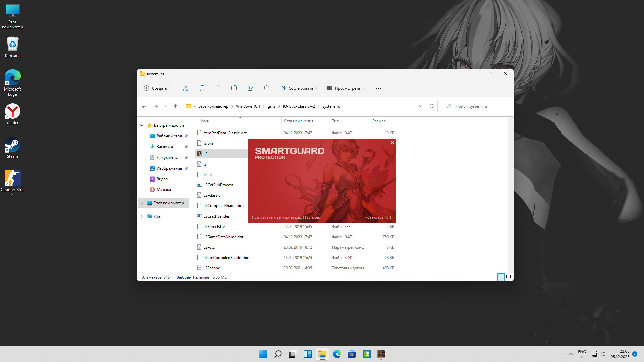Screen dimensions: 644x362
Task: Expand address bar history dropdown
Action: point(421,106)
